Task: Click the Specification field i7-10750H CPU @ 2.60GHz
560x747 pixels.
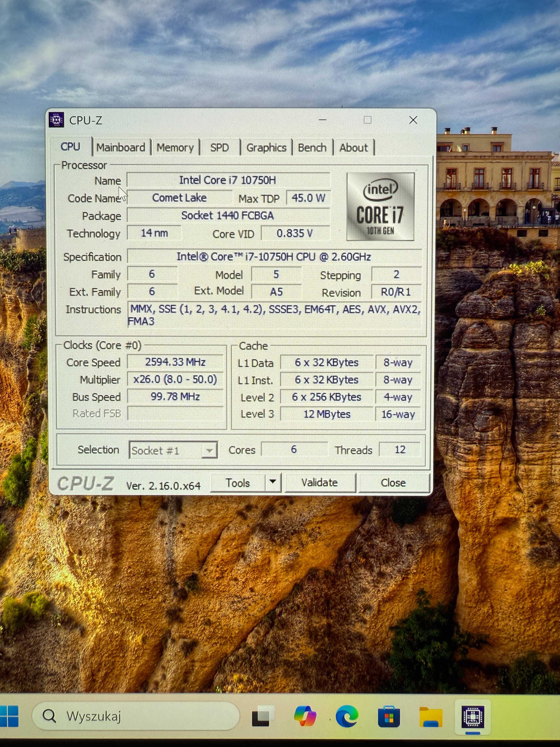Action: [274, 257]
